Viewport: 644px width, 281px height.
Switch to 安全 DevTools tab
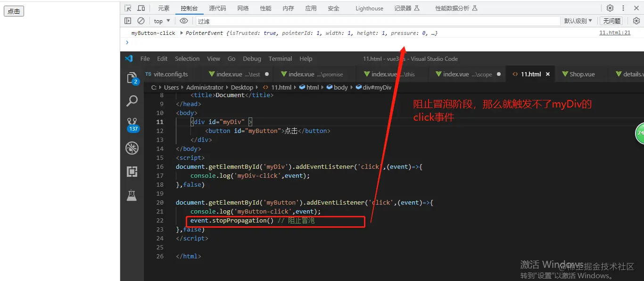tap(333, 8)
